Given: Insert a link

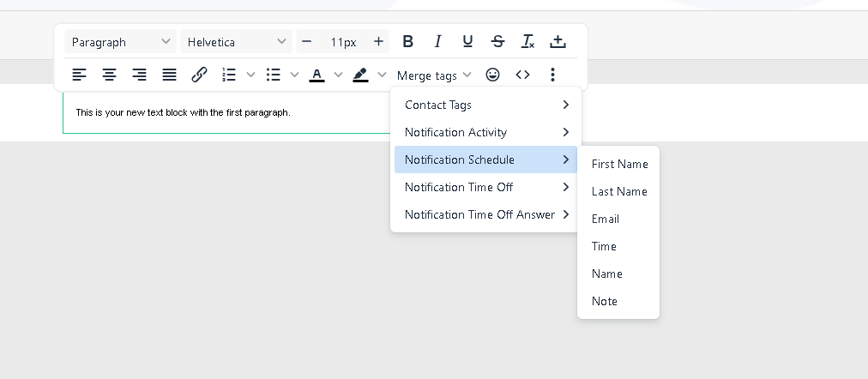Looking at the screenshot, I should point(199,75).
